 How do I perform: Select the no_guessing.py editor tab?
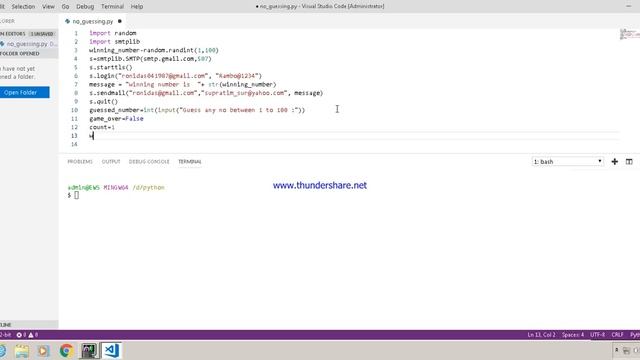pyautogui.click(x=93, y=21)
